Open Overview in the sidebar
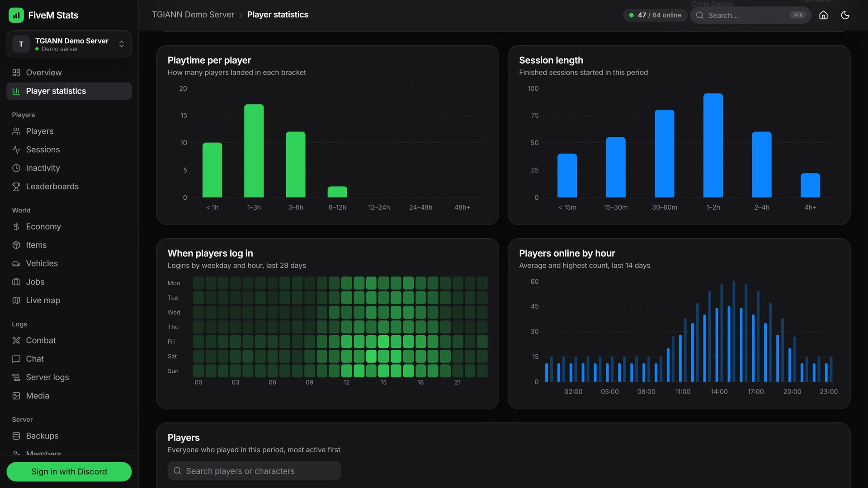Viewport: 868px width, 488px height. (x=69, y=72)
